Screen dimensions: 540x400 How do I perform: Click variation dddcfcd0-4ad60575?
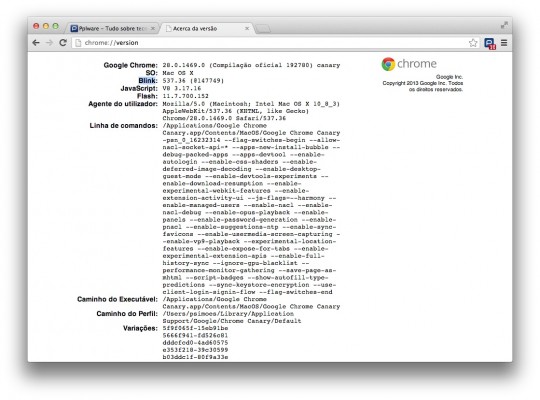[195, 342]
